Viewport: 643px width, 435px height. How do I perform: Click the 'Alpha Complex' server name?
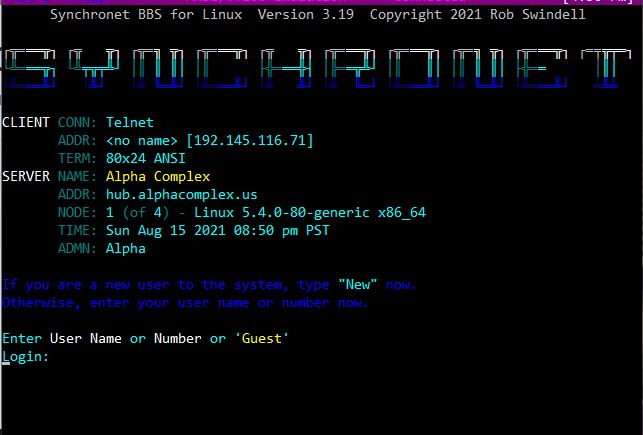(158, 177)
